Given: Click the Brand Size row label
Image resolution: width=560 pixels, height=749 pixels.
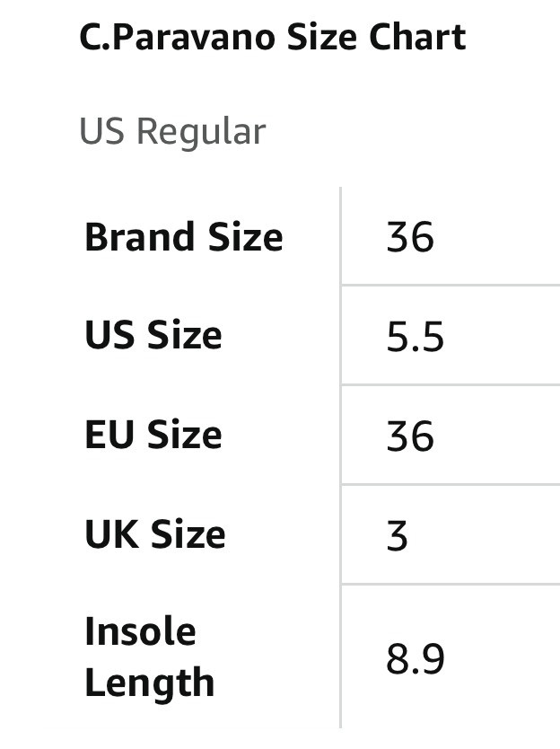Looking at the screenshot, I should [x=183, y=237].
